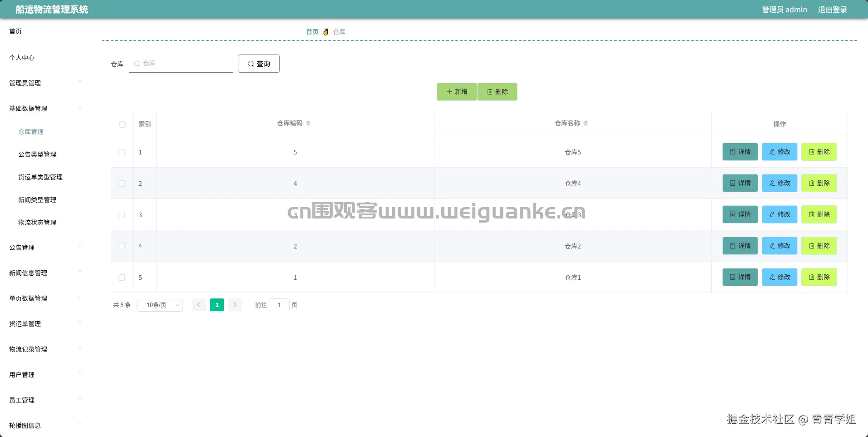This screenshot has height=437, width=868.
Task: Sort by 仓库名称 column sort arrows
Action: (x=586, y=123)
